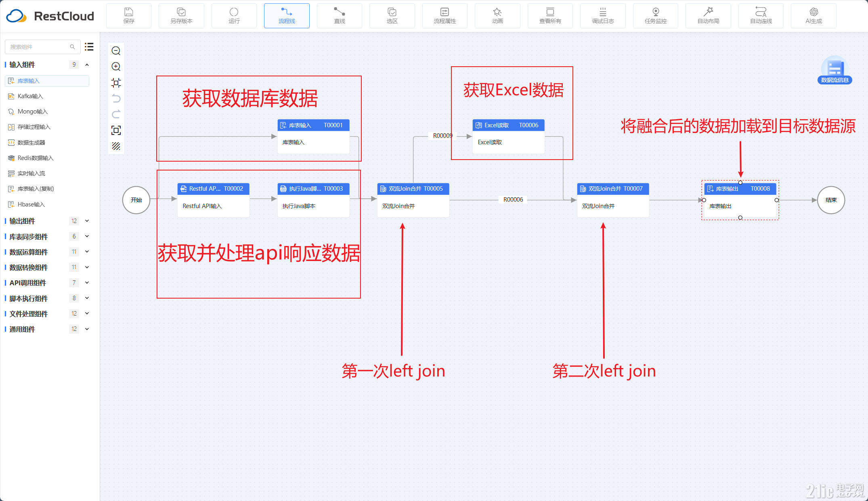
Task: Click the fit-to-canvas crop icon
Action: click(116, 82)
